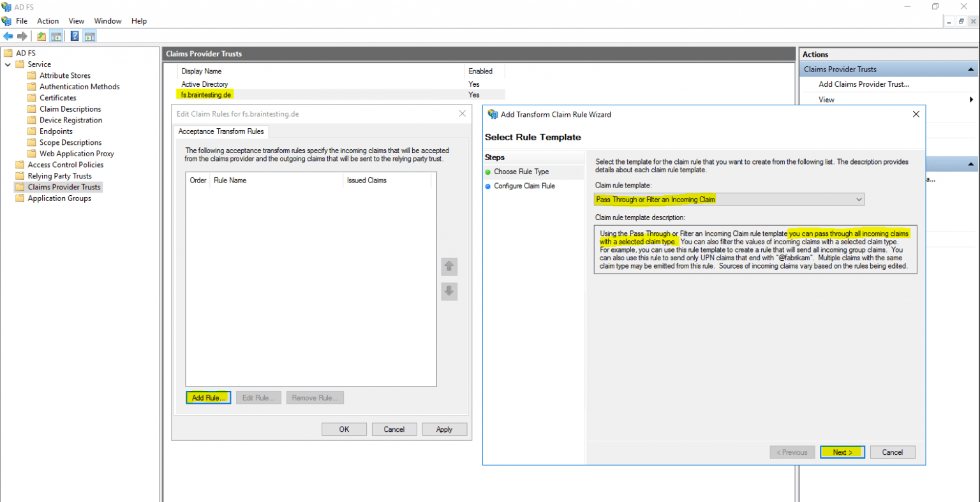Click the Add Rule... button

click(x=208, y=398)
